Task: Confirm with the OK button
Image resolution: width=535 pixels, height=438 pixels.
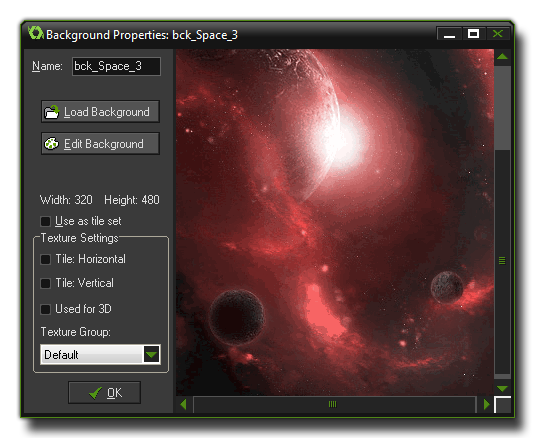Action: (104, 393)
